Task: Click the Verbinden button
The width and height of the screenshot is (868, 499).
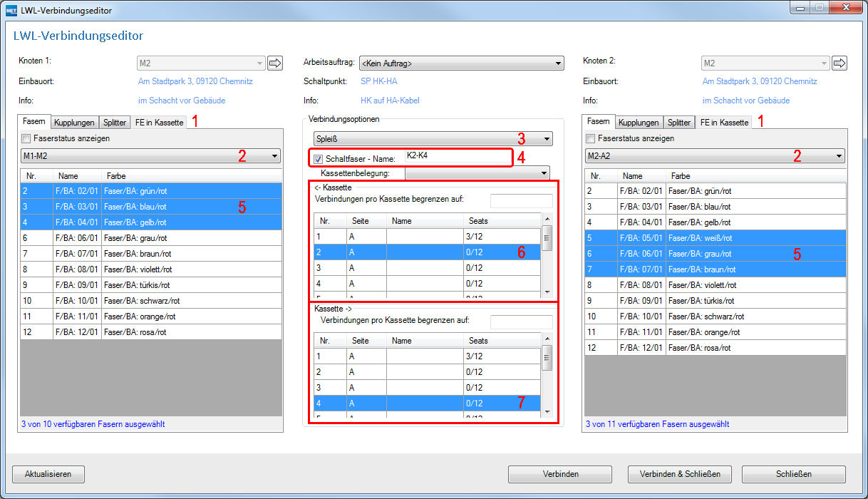Action: (560, 474)
